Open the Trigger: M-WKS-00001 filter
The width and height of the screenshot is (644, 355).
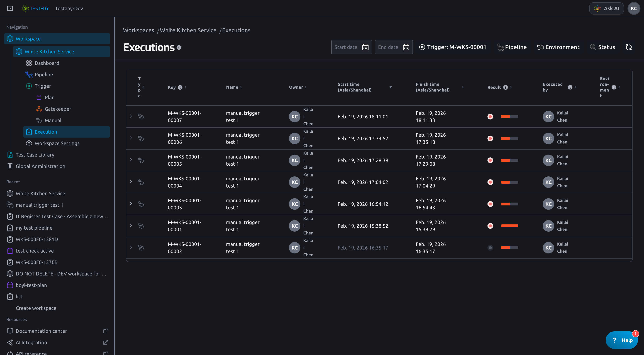click(x=453, y=47)
